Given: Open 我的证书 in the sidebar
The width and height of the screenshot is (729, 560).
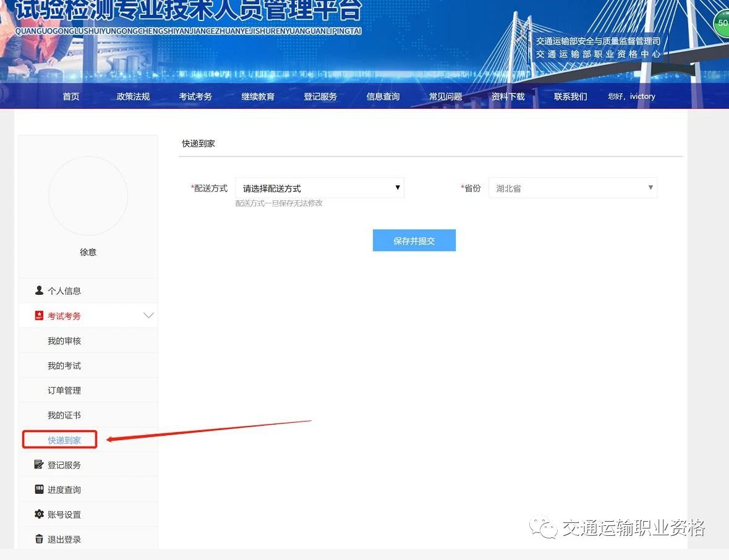Looking at the screenshot, I should (x=64, y=415).
